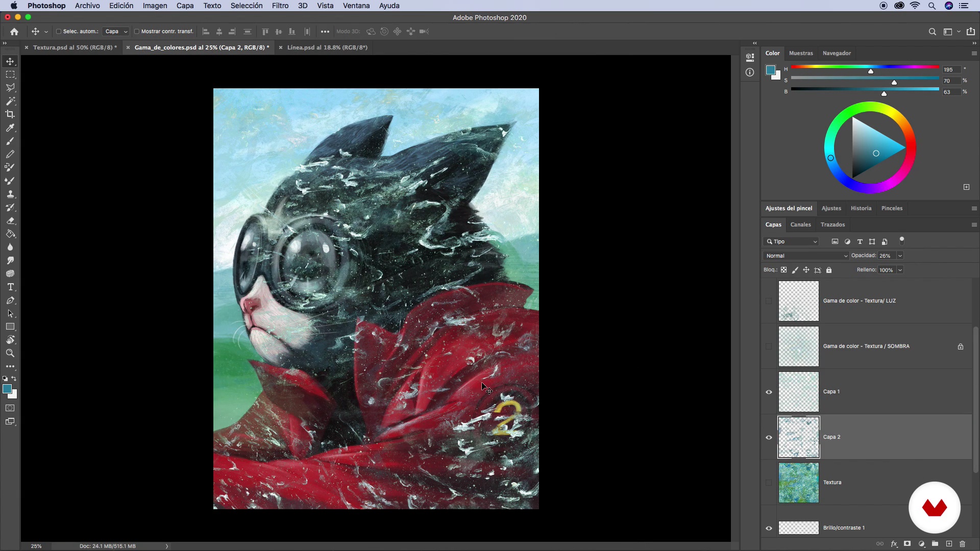Select the Paint Bucket tool

(10, 234)
